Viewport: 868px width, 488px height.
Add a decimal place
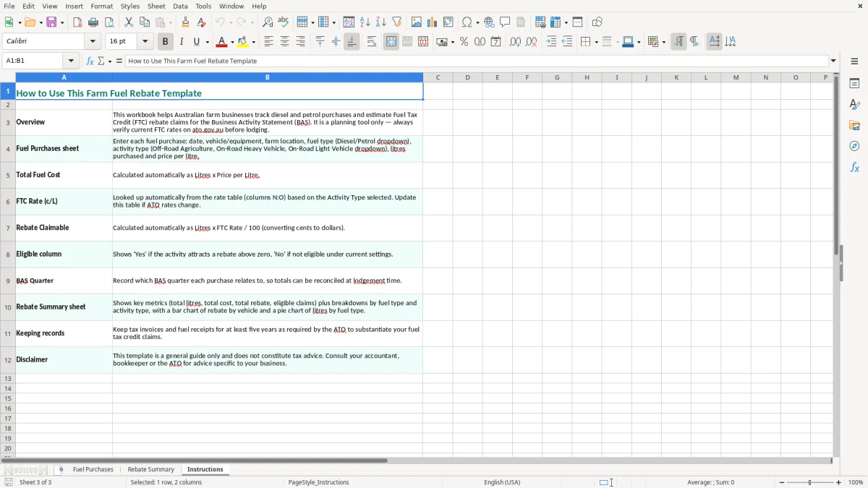515,42
